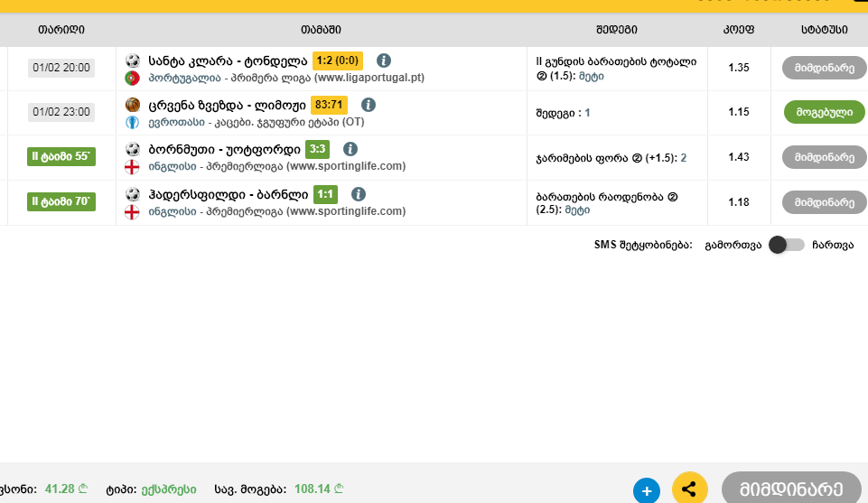Click the 83:71 score badge
Image resolution: width=868 pixels, height=503 pixels.
329,105
